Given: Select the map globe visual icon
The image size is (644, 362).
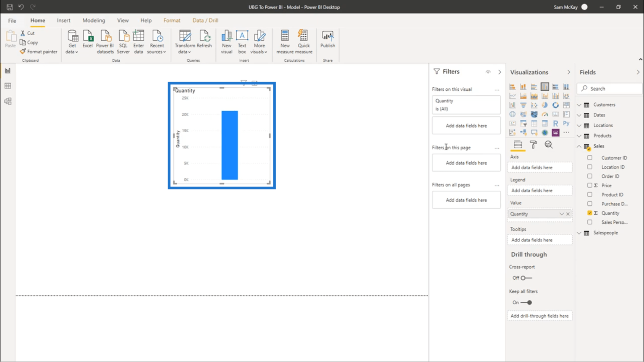Looking at the screenshot, I should coord(513,114).
